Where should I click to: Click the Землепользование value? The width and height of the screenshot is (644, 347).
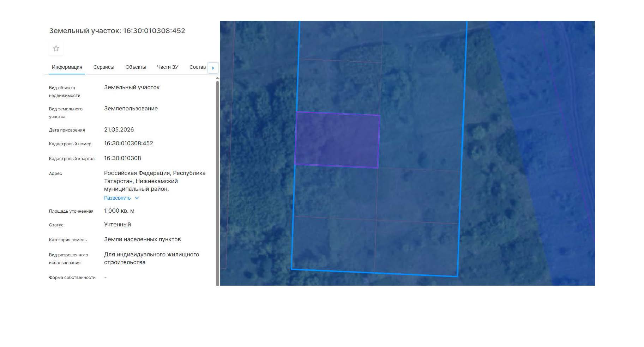[131, 109]
